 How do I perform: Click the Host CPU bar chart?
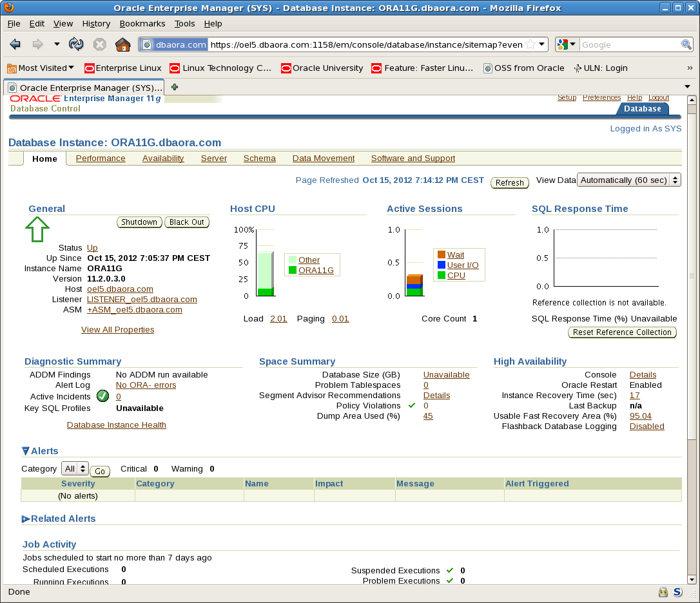pos(265,274)
